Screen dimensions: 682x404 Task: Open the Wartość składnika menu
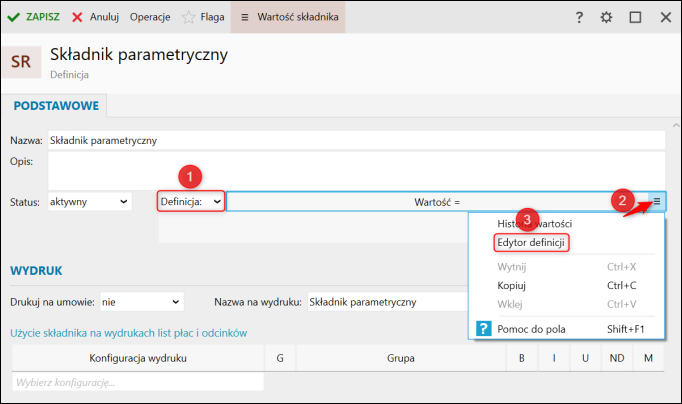point(288,17)
